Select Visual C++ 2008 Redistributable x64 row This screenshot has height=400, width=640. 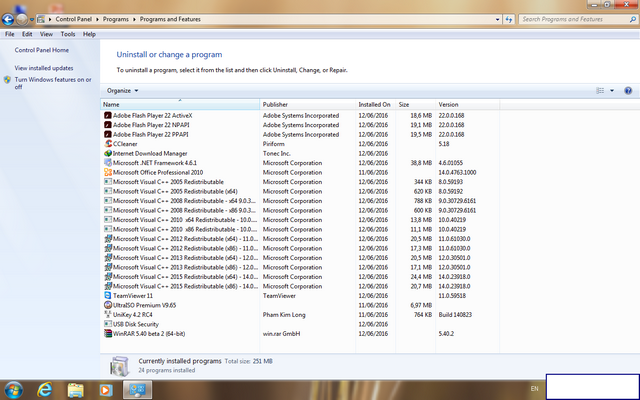pyautogui.click(x=300, y=201)
